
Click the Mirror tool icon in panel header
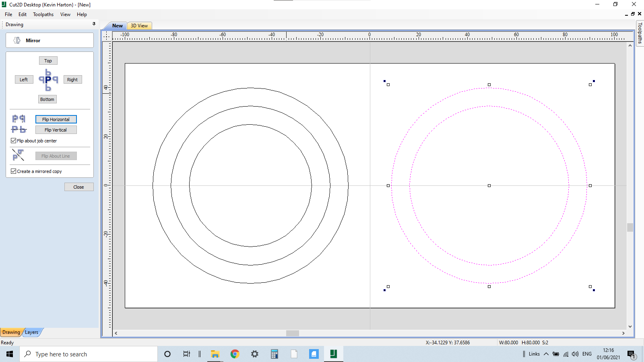tap(17, 40)
